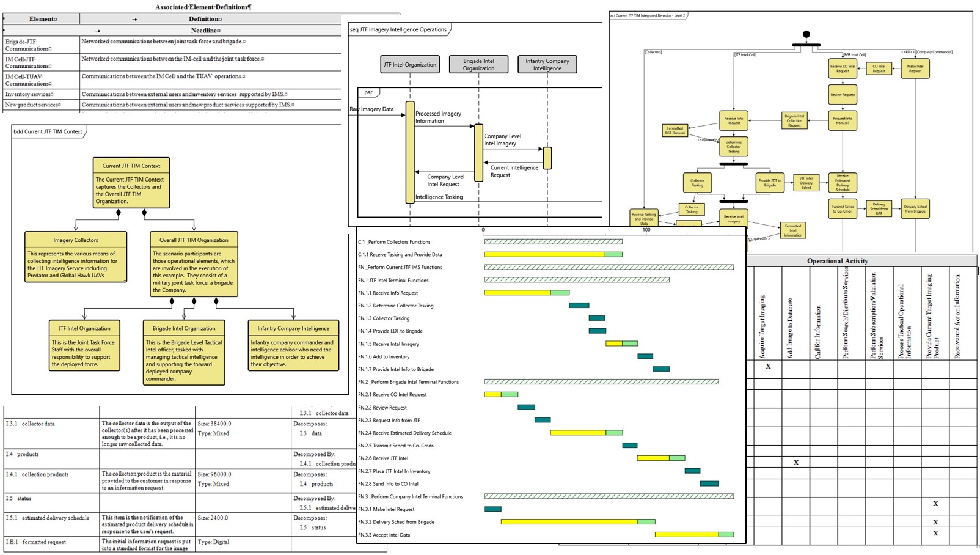Viewport: 980px width, 555px height.
Task: Click the Intelligence Tasking message label
Action: [439, 197]
